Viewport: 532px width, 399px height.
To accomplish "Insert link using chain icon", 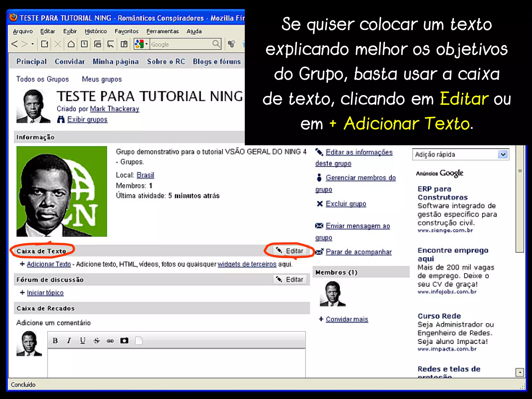I will coord(110,341).
